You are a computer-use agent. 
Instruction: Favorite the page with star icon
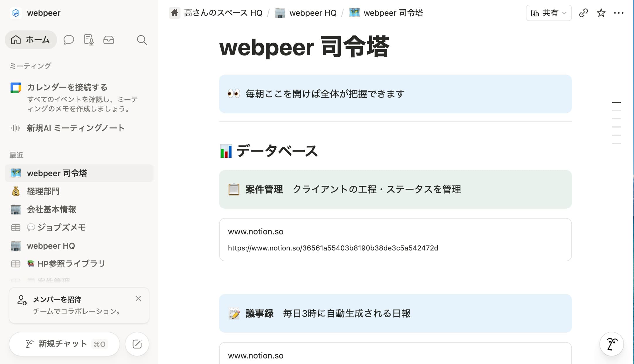601,13
